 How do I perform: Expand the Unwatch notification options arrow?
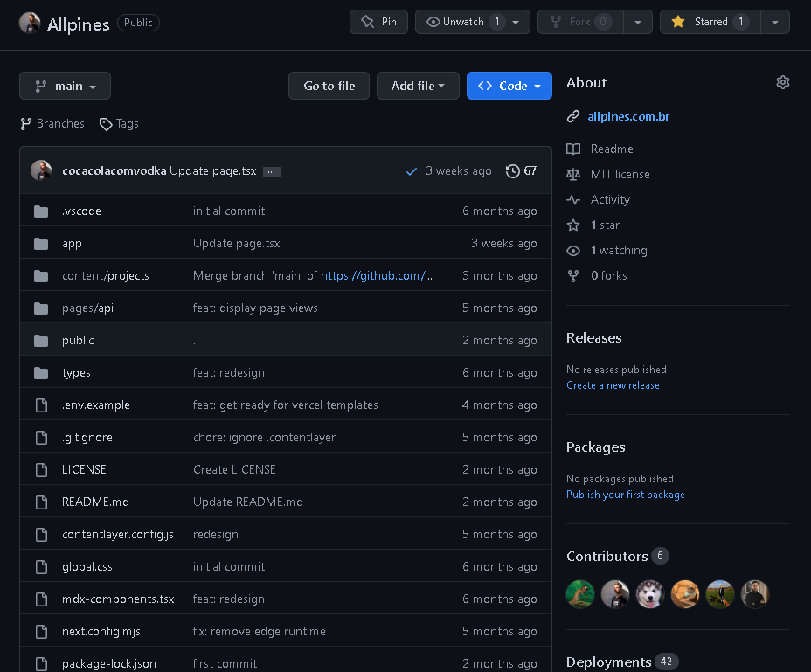coord(516,22)
